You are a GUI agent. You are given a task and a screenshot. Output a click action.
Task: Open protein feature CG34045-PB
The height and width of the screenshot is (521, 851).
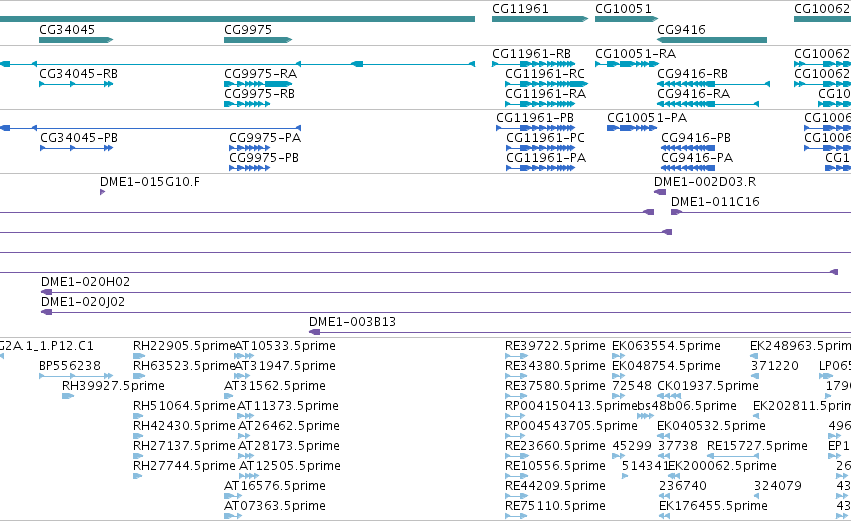pos(79,138)
